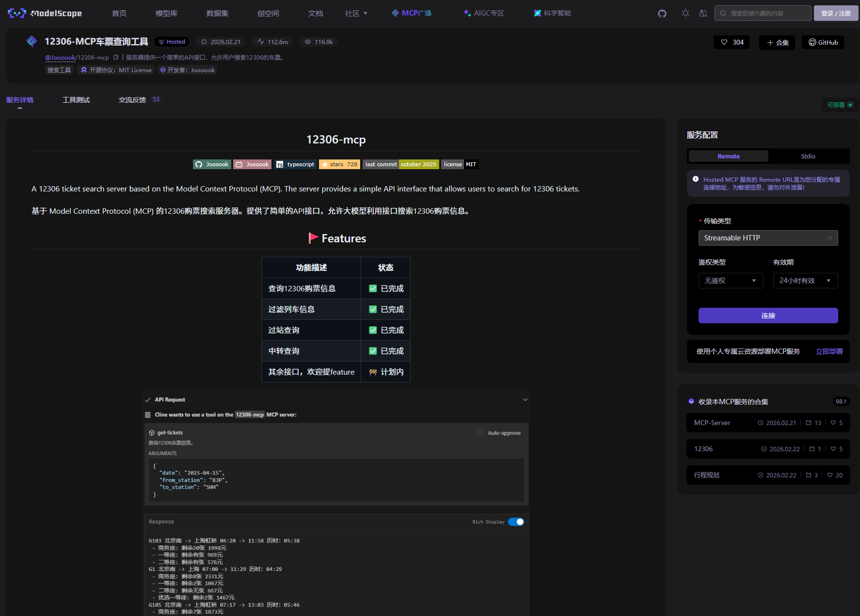Click the purple 连接 connect button

pos(768,316)
